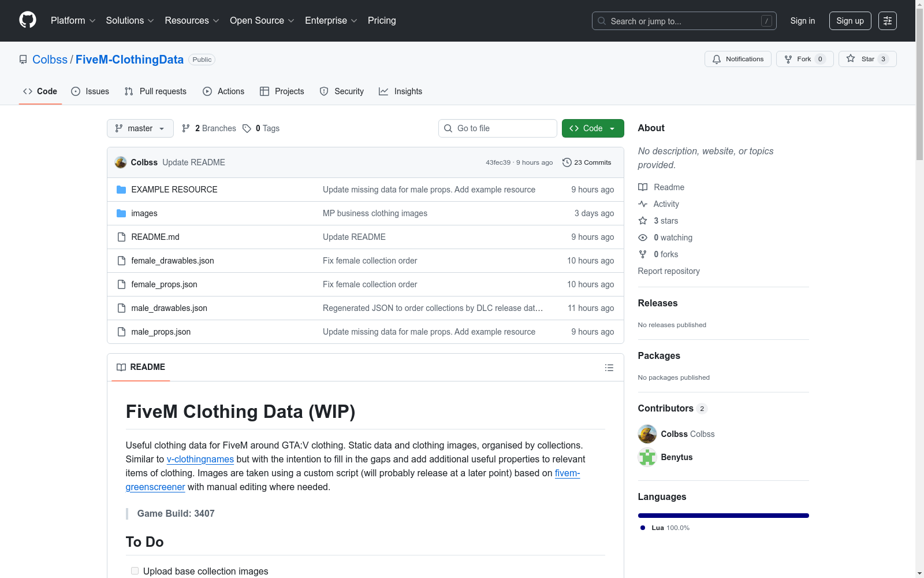Screen dimensions: 924x578
Task: Click the male_props.json file icon
Action: click(x=121, y=332)
